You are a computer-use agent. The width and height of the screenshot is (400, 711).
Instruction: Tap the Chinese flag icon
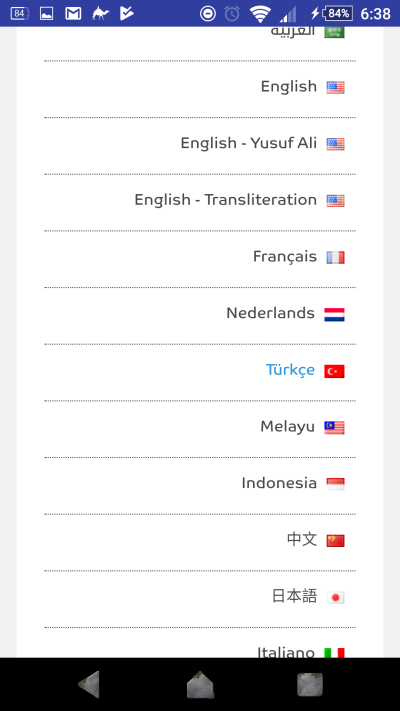[x=335, y=541]
